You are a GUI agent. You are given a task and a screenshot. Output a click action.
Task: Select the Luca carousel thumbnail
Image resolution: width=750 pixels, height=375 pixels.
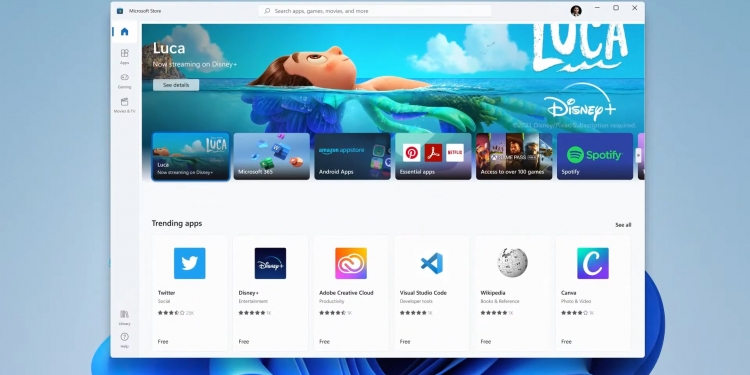point(191,156)
